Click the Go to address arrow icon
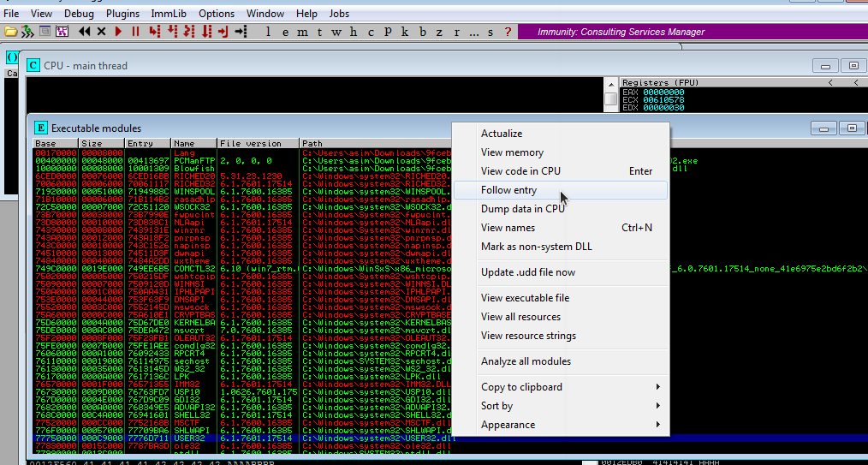The image size is (868, 465). coord(241,32)
